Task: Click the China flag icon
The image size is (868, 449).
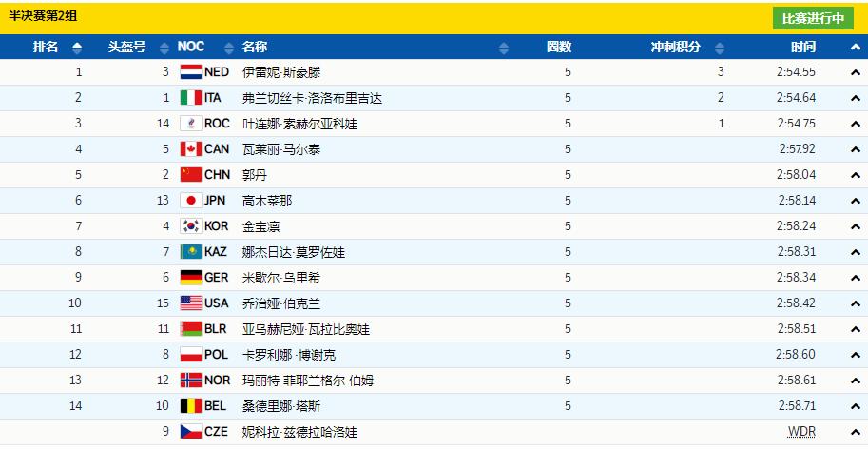Action: coord(191,175)
